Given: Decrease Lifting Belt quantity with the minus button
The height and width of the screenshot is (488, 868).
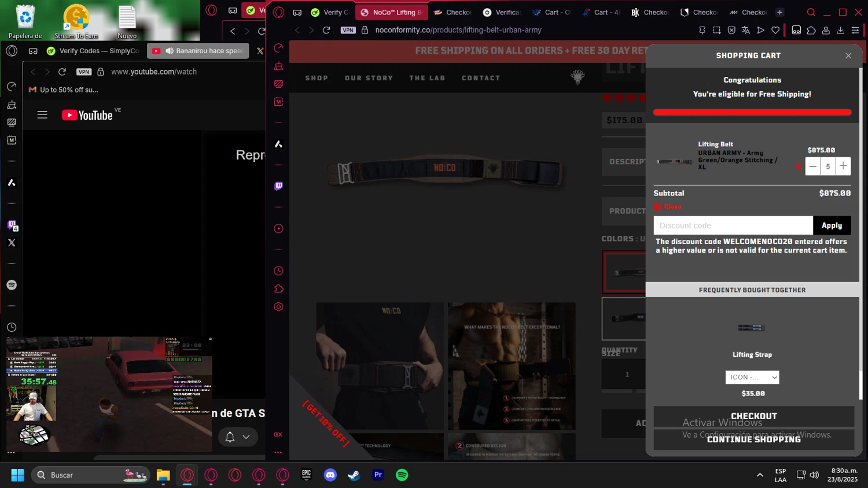Looking at the screenshot, I should (x=812, y=167).
